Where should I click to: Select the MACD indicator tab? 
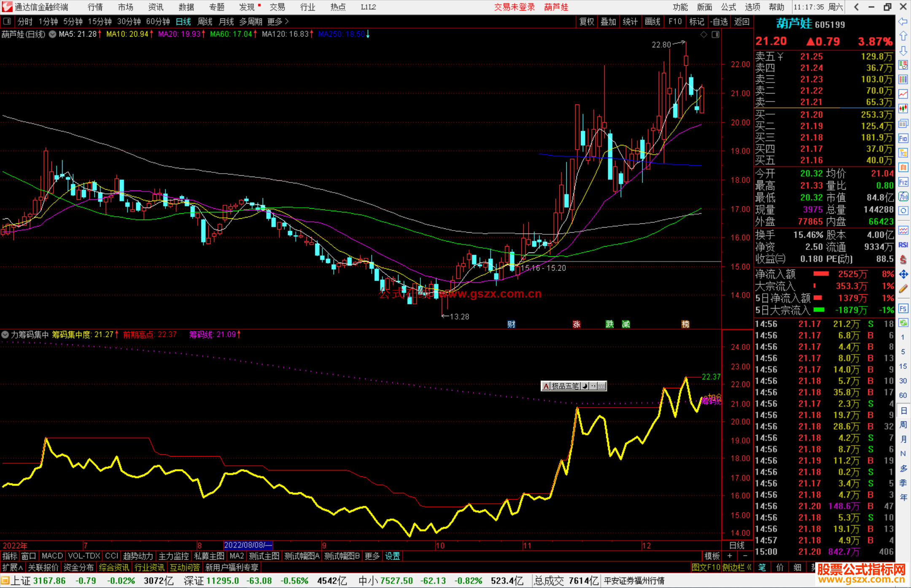coord(52,556)
